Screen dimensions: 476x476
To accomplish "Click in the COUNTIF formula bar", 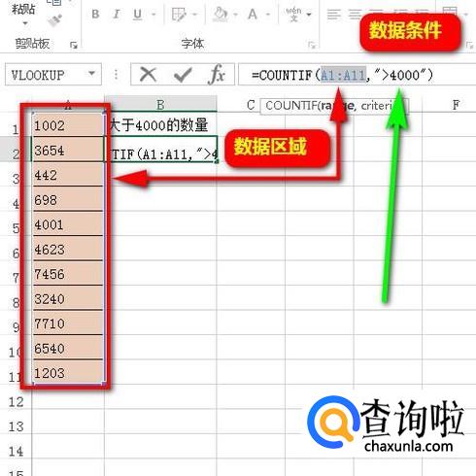I will (x=357, y=75).
